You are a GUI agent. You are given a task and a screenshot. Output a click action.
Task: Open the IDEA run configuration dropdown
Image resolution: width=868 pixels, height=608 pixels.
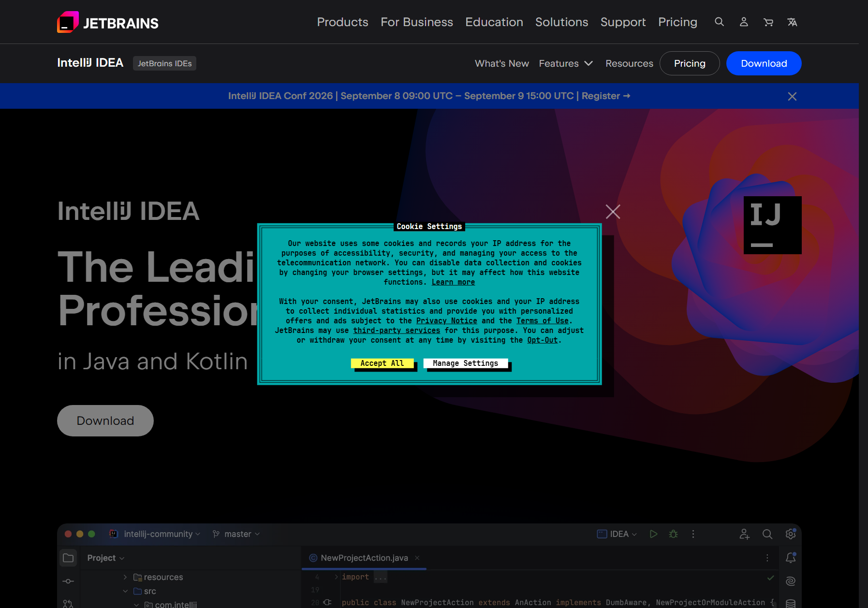click(617, 534)
